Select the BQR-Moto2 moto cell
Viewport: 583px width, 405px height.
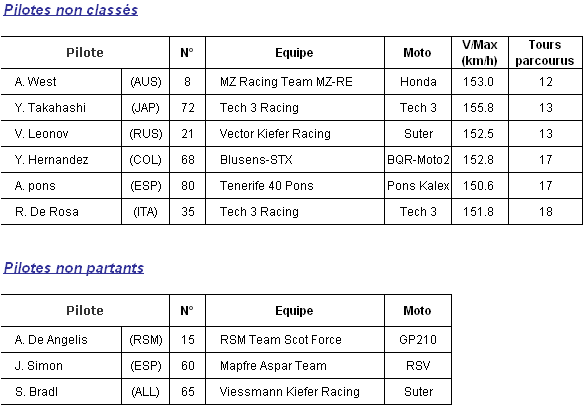[x=418, y=160]
